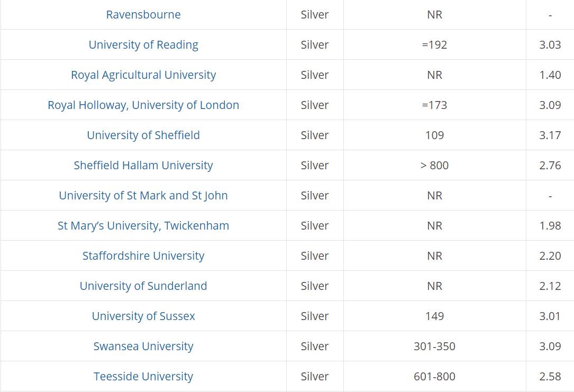
Task: Select Silver cell in Ravensbourne row
Action: point(315,15)
